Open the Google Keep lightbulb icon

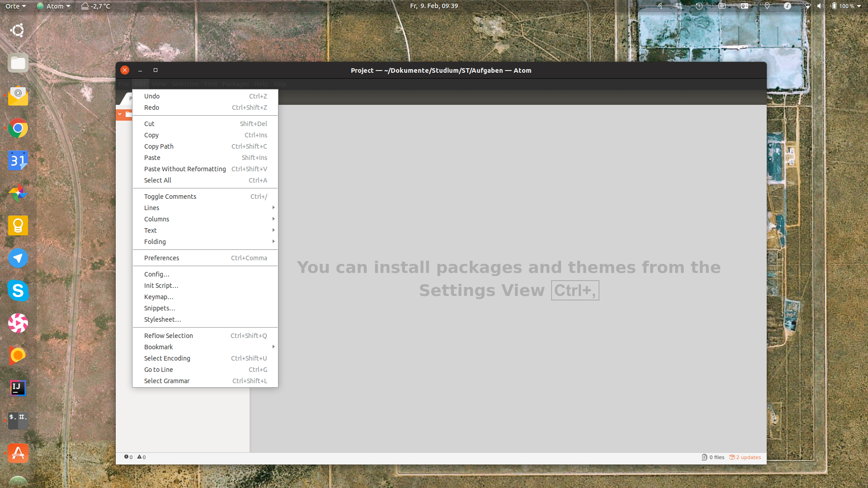[18, 225]
